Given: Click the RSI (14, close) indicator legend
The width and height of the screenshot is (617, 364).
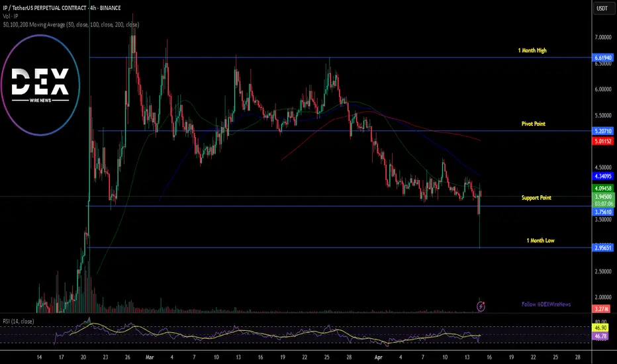Looking at the screenshot, I should point(19,322).
